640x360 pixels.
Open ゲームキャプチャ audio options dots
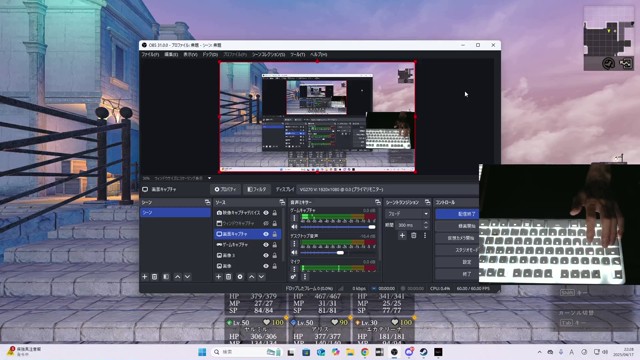[294, 218]
